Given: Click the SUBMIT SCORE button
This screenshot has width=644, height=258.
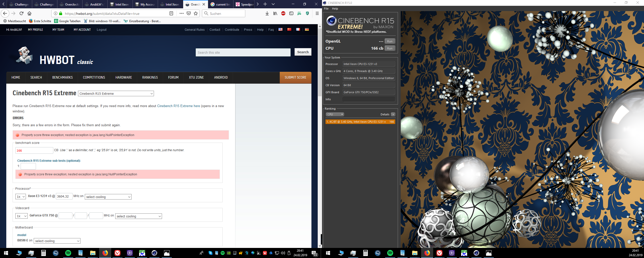Looking at the screenshot, I should [x=295, y=77].
